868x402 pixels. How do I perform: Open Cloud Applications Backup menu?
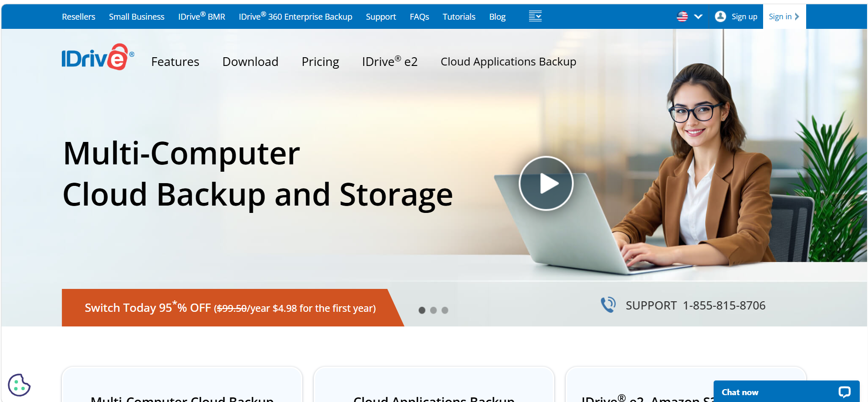(508, 62)
